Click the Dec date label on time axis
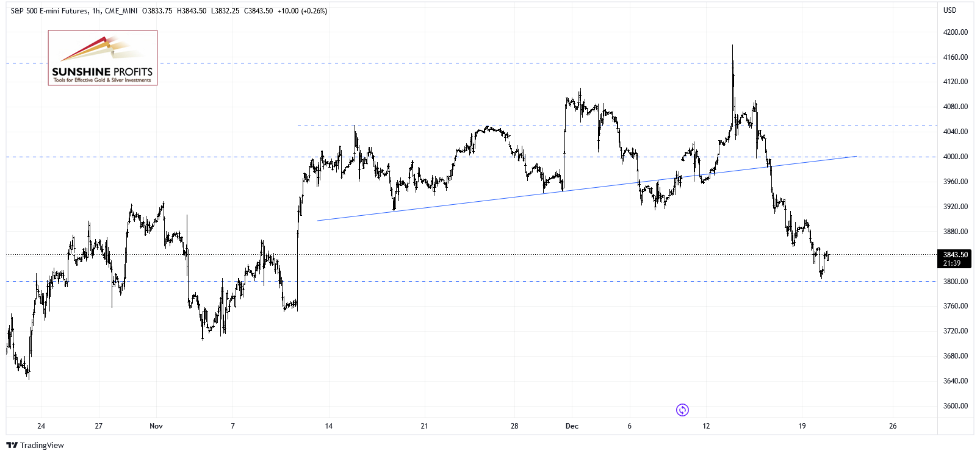Image resolution: width=980 pixels, height=456 pixels. click(x=572, y=426)
